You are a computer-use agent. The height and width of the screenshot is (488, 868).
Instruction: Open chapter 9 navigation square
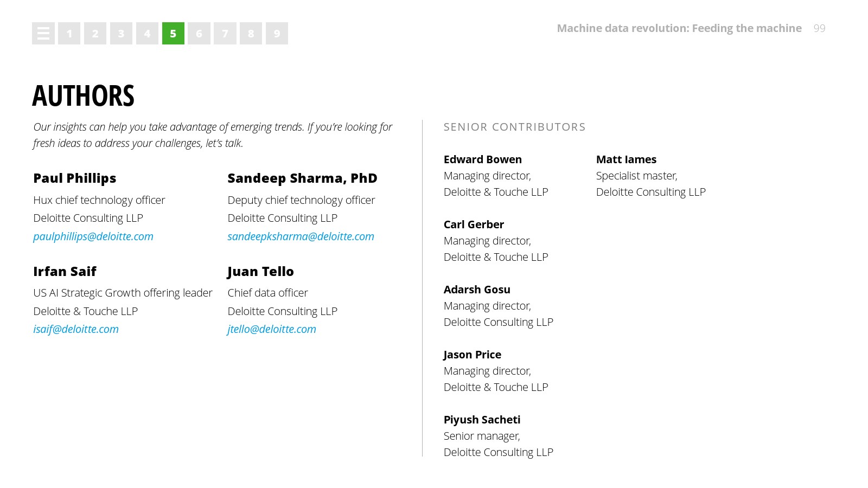(x=277, y=34)
